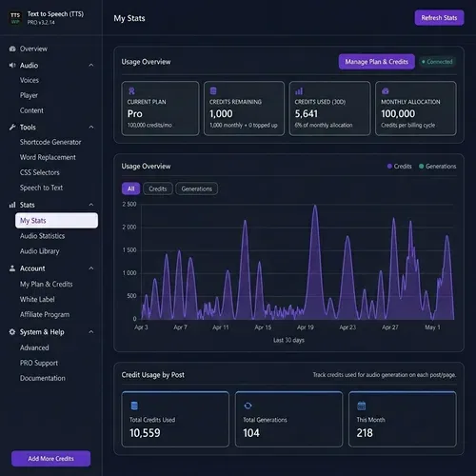
Task: Click the Credits Remaining 1,000 value
Action: point(221,113)
